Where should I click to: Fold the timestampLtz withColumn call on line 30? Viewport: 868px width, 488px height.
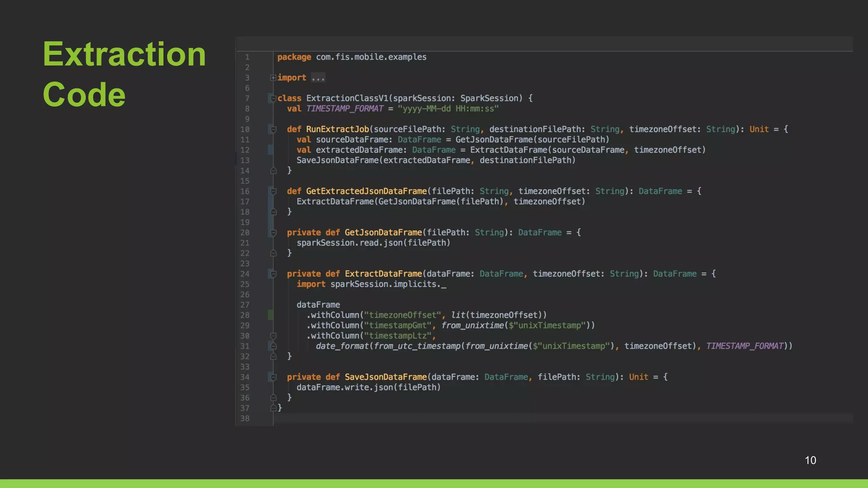tap(273, 336)
